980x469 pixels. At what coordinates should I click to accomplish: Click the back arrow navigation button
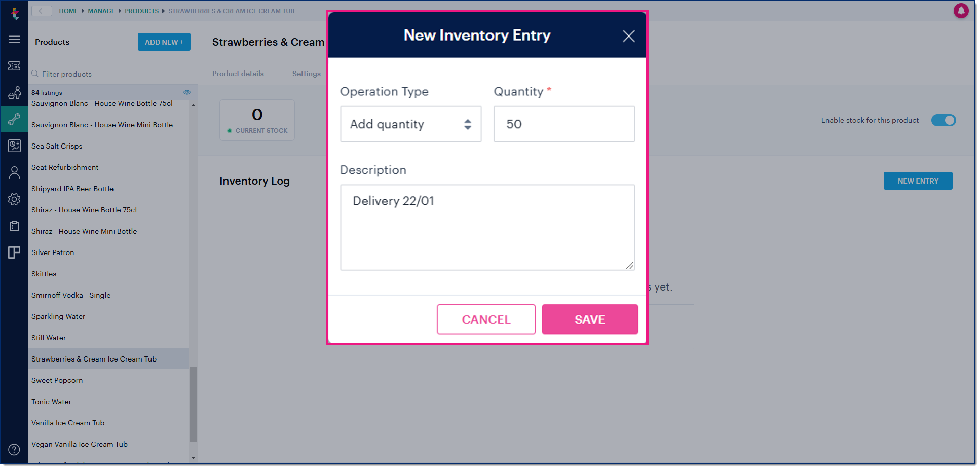(42, 11)
